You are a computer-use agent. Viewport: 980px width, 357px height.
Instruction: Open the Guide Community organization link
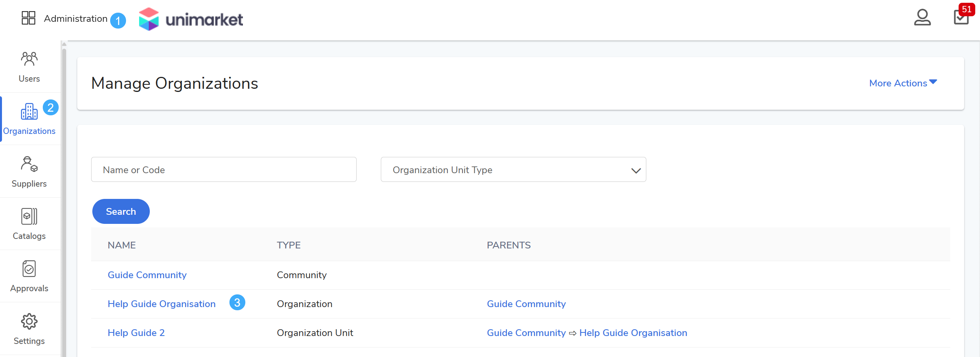point(147,275)
